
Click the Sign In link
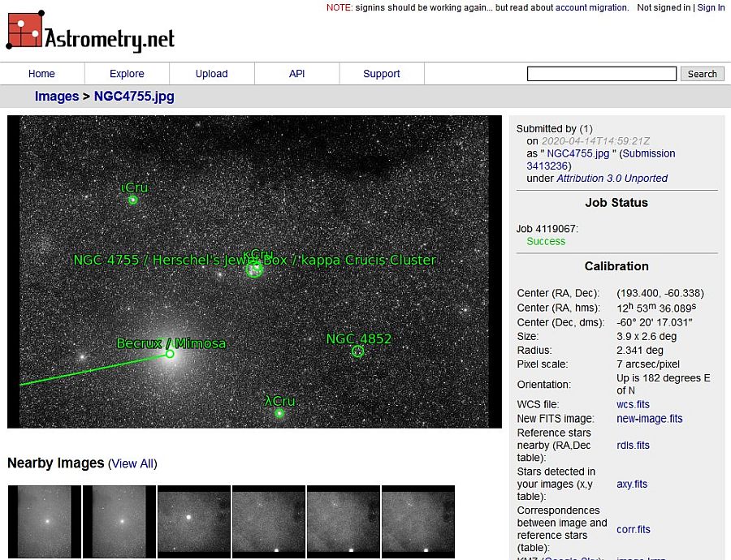[711, 7]
